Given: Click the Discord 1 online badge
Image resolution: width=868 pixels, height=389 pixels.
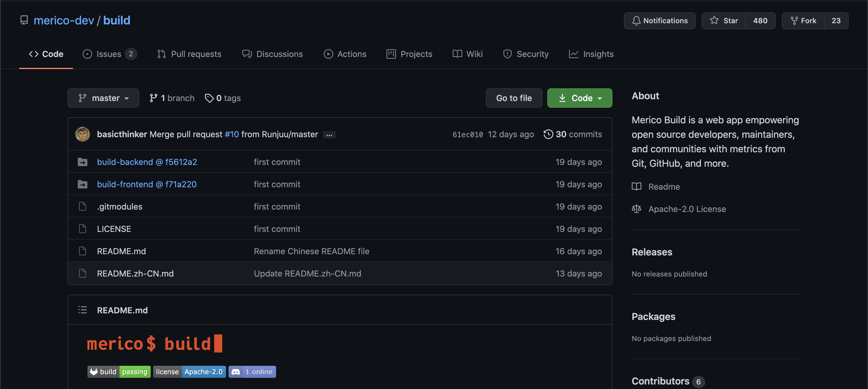Looking at the screenshot, I should (252, 372).
